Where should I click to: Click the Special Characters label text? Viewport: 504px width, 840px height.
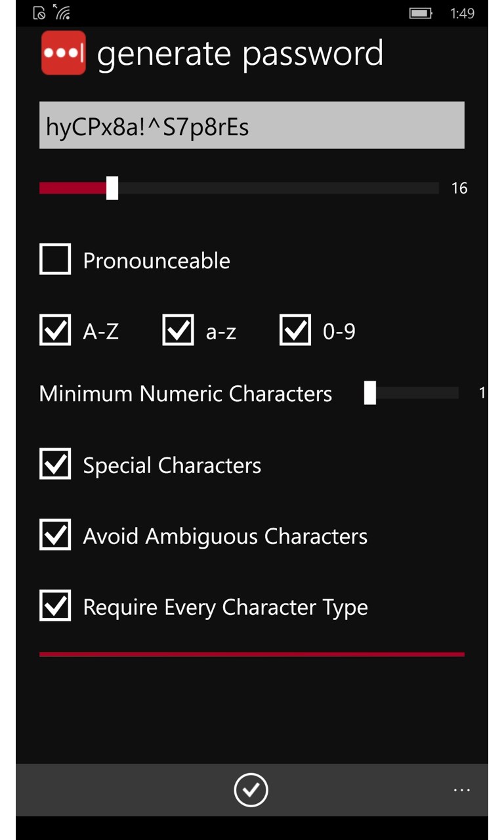tap(172, 465)
